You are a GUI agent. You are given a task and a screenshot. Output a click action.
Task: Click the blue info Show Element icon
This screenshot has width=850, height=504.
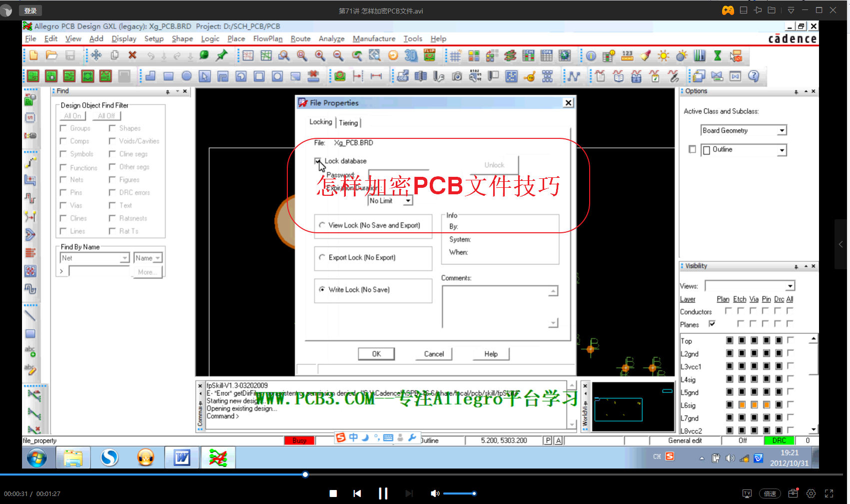click(x=591, y=56)
